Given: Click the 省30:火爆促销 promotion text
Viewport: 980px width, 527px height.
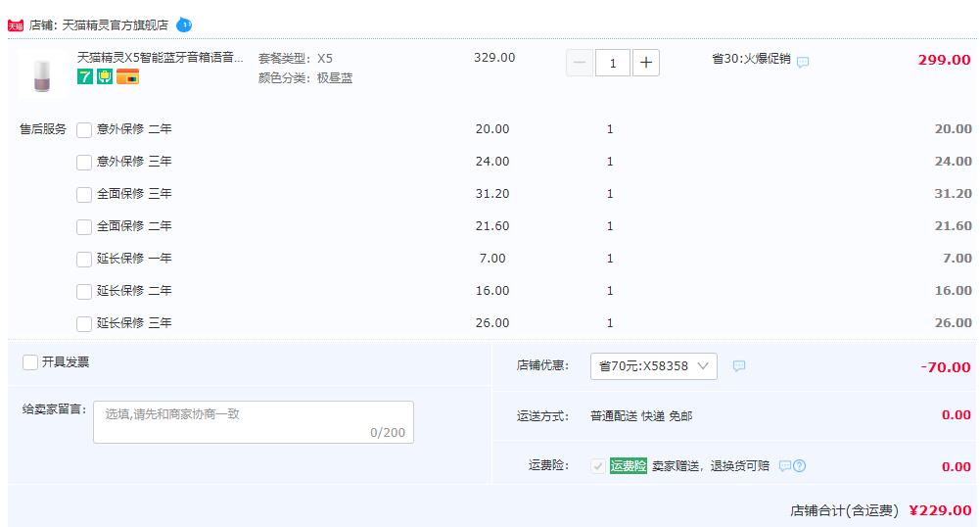Looking at the screenshot, I should pos(751,59).
